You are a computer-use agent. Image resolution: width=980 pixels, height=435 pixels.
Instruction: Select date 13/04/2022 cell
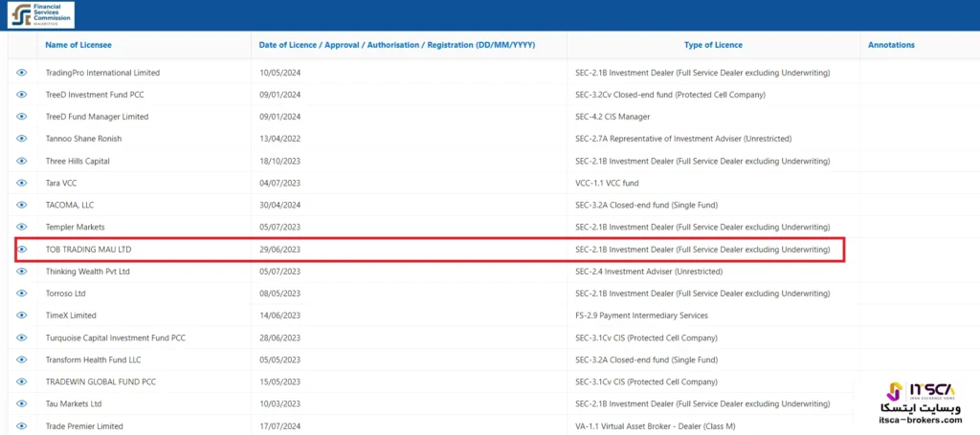point(280,139)
